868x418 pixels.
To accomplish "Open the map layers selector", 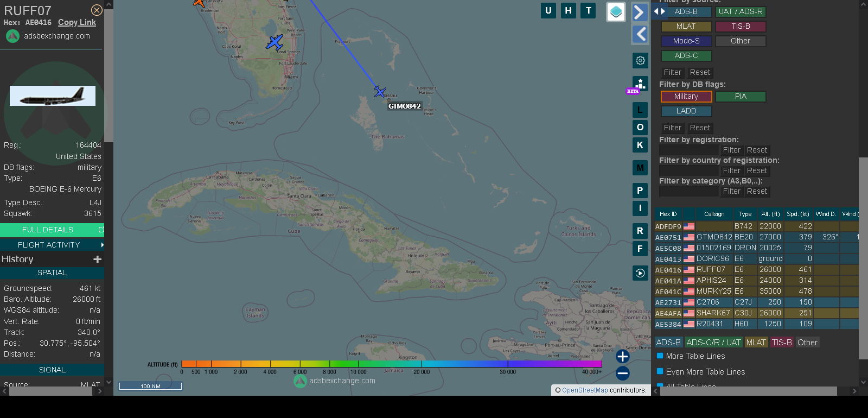I will (616, 12).
